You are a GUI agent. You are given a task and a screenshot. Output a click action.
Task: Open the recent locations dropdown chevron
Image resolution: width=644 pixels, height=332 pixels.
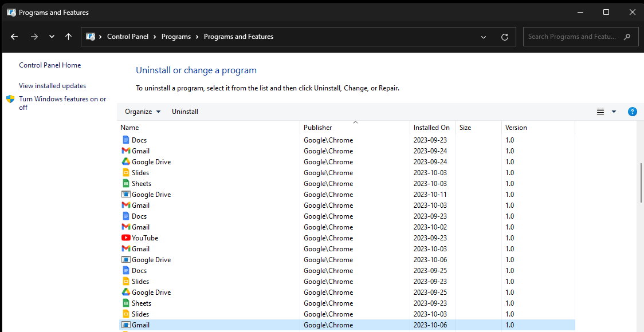[52, 37]
